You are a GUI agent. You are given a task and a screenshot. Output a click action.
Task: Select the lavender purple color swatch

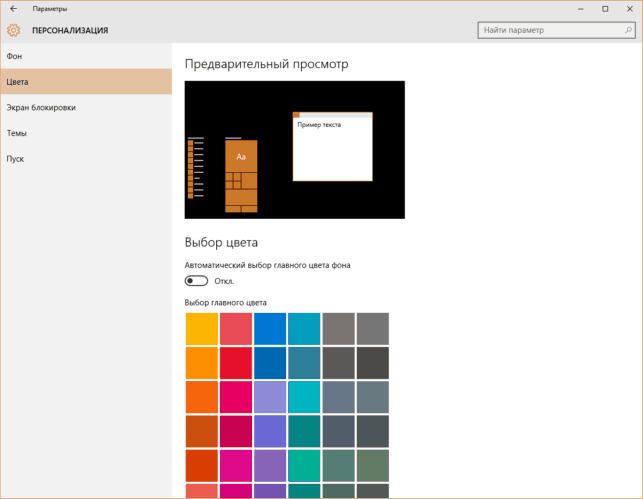[270, 397]
